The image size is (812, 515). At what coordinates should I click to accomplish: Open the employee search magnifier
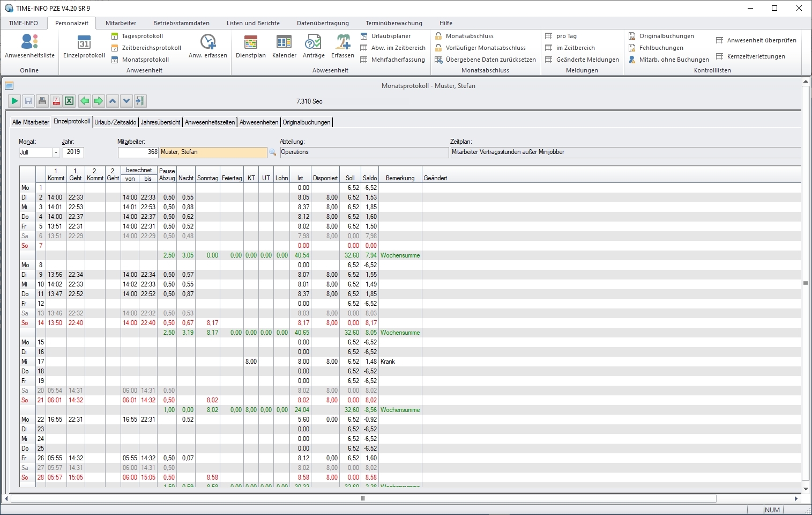272,152
